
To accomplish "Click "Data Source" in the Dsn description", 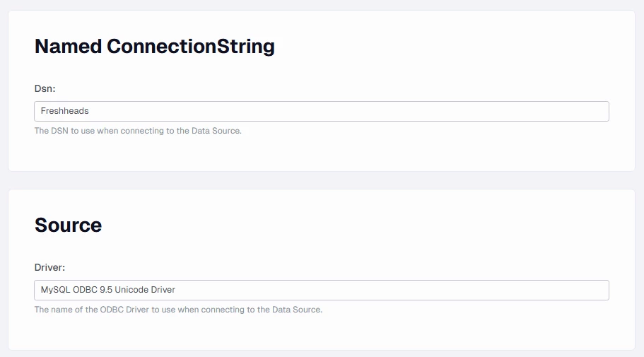I will pyautogui.click(x=216, y=131).
